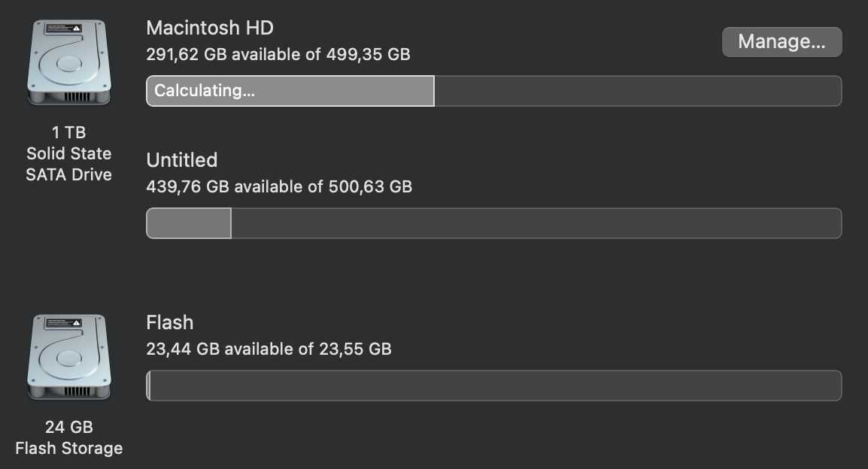Click the Untitled volume name
Screen dimensions: 868x469
coord(181,160)
